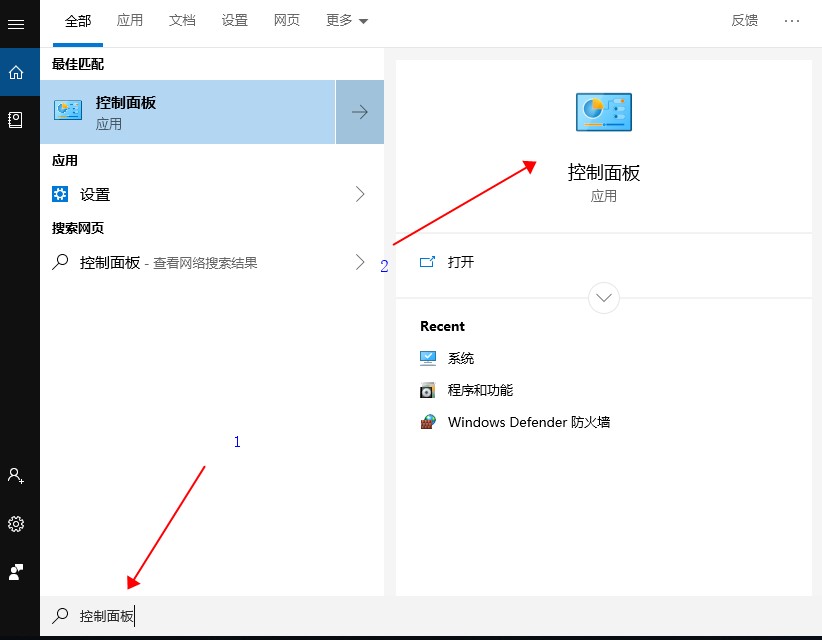
Task: Click the hamburger menu icon in sidebar
Action: pos(15,24)
